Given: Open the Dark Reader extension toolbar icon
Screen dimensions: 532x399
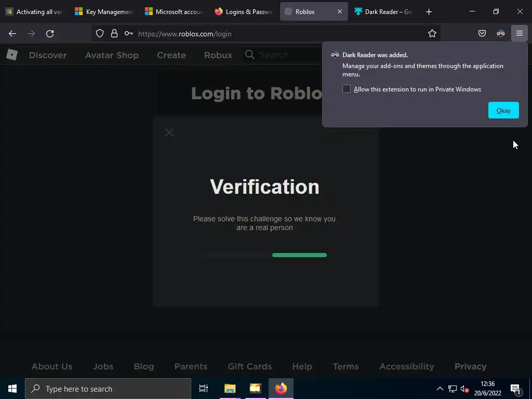Looking at the screenshot, I should click(501, 34).
